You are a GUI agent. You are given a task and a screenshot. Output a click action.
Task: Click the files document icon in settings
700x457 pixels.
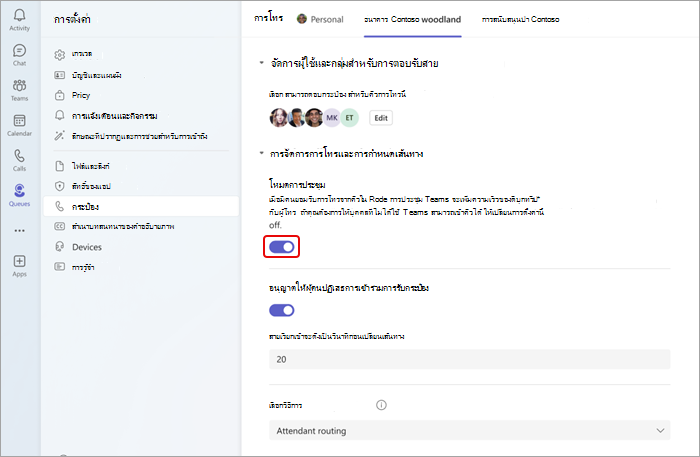pyautogui.click(x=59, y=166)
